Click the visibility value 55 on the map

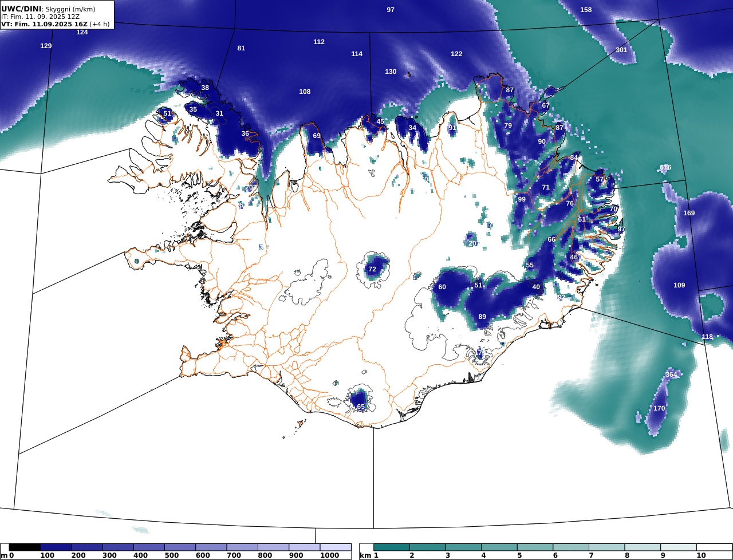[x=530, y=265]
